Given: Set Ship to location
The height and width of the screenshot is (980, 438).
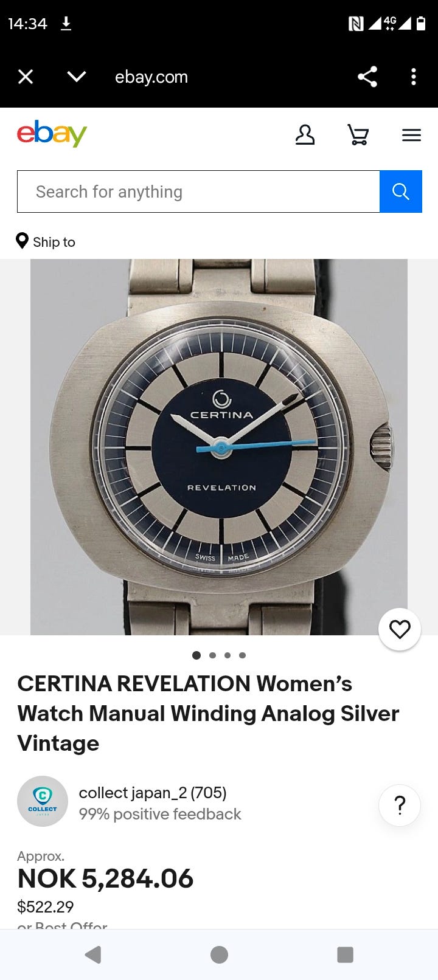Looking at the screenshot, I should coord(46,241).
